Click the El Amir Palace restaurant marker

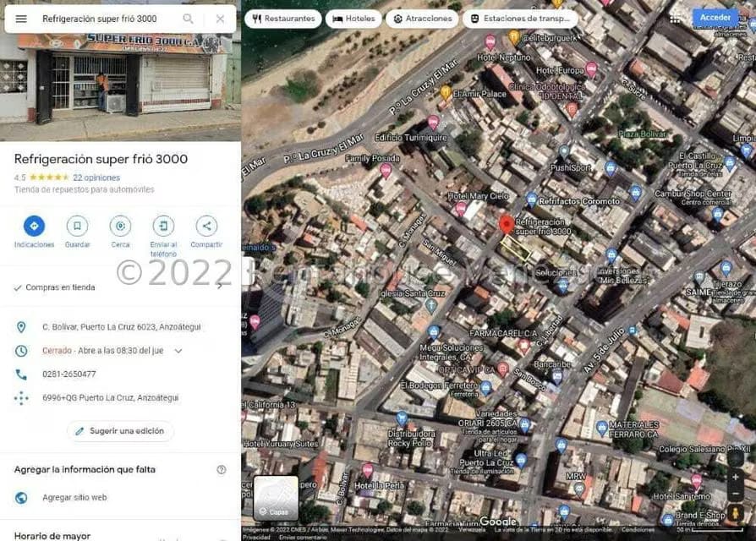446,92
